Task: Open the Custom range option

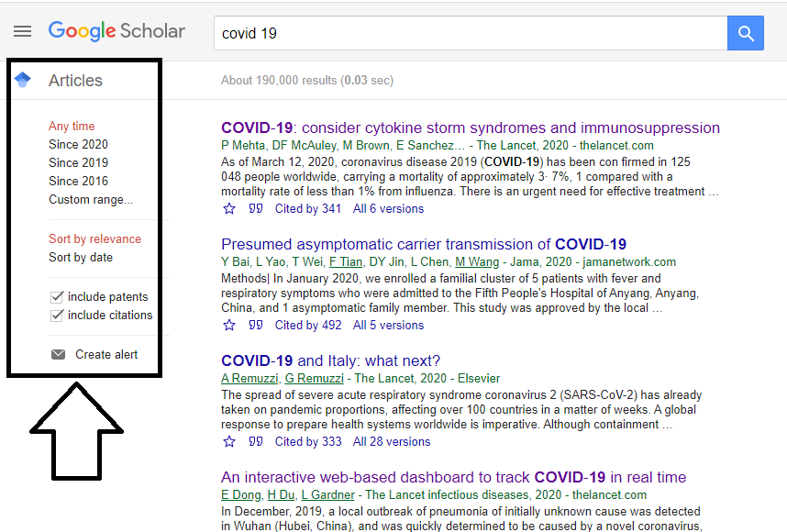Action: pyautogui.click(x=91, y=200)
